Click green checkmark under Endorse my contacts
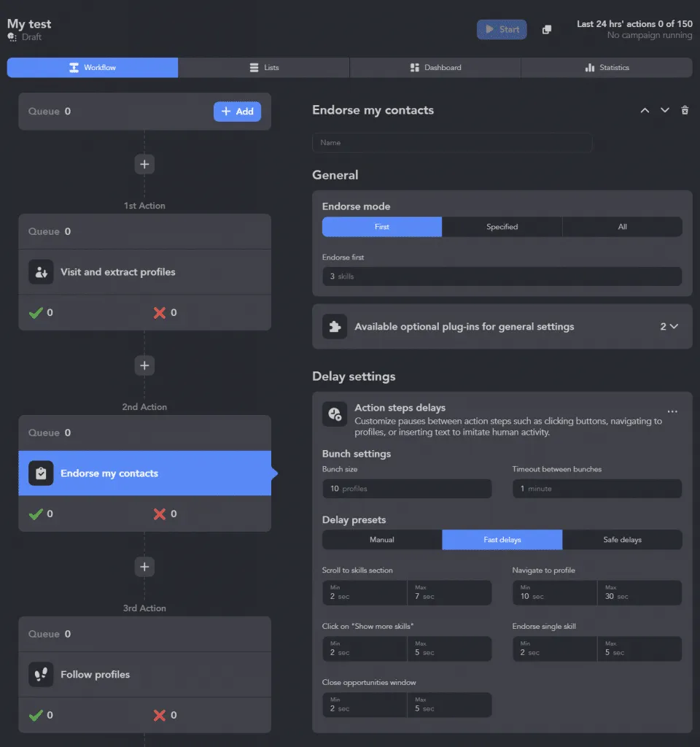 click(36, 514)
